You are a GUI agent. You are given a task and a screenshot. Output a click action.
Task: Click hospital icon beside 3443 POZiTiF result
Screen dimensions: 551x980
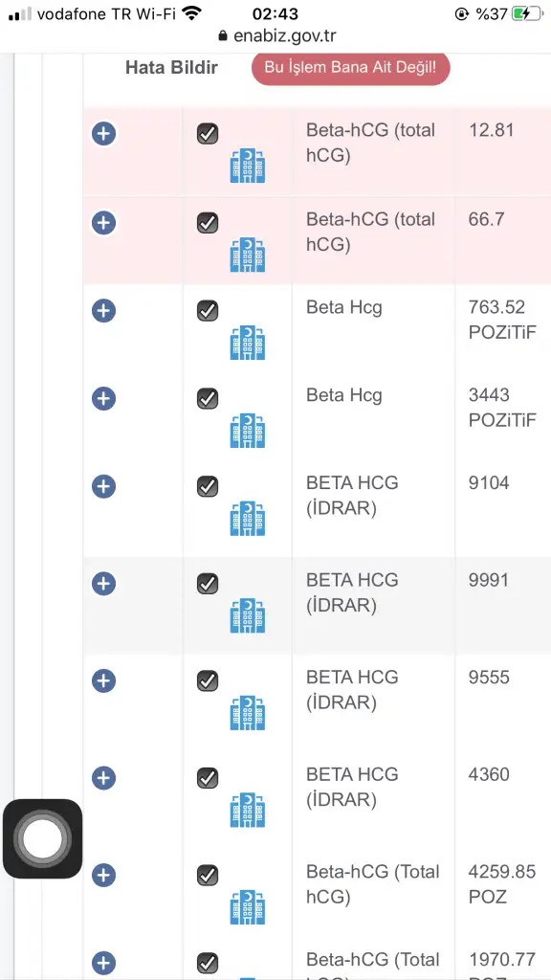tap(248, 430)
